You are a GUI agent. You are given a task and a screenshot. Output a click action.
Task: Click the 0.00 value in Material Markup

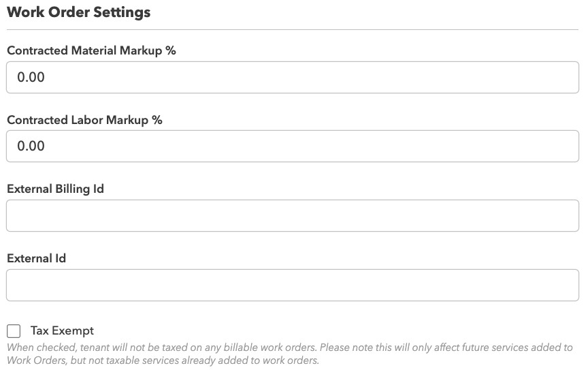[x=31, y=77]
